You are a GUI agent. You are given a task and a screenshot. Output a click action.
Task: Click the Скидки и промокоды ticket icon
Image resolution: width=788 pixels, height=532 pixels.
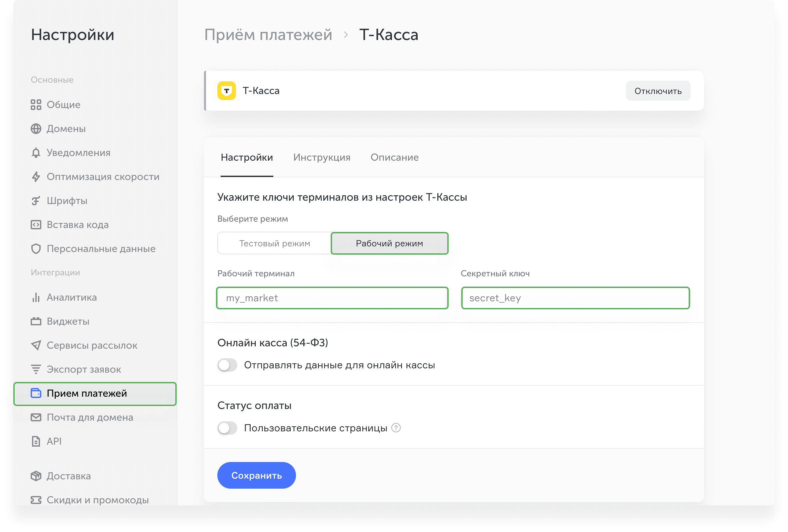click(x=36, y=500)
